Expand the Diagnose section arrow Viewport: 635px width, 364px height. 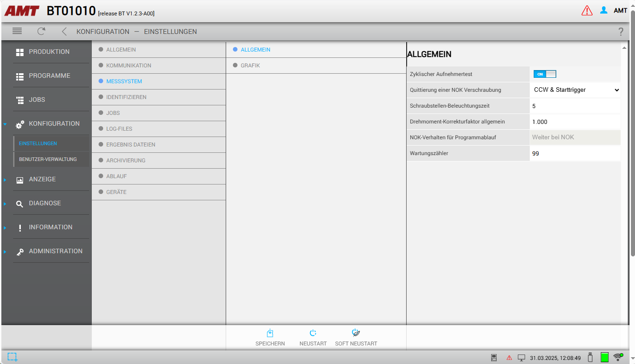5,203
